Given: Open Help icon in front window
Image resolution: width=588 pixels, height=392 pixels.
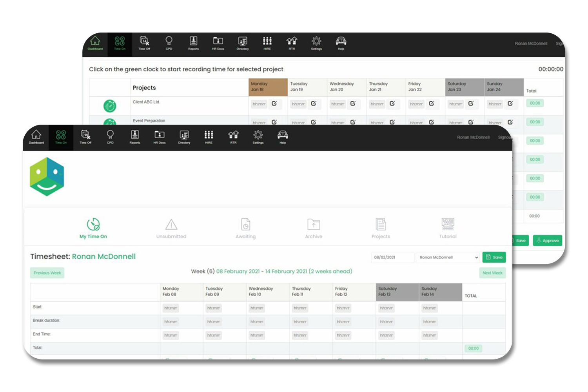Looking at the screenshot, I should (x=283, y=137).
